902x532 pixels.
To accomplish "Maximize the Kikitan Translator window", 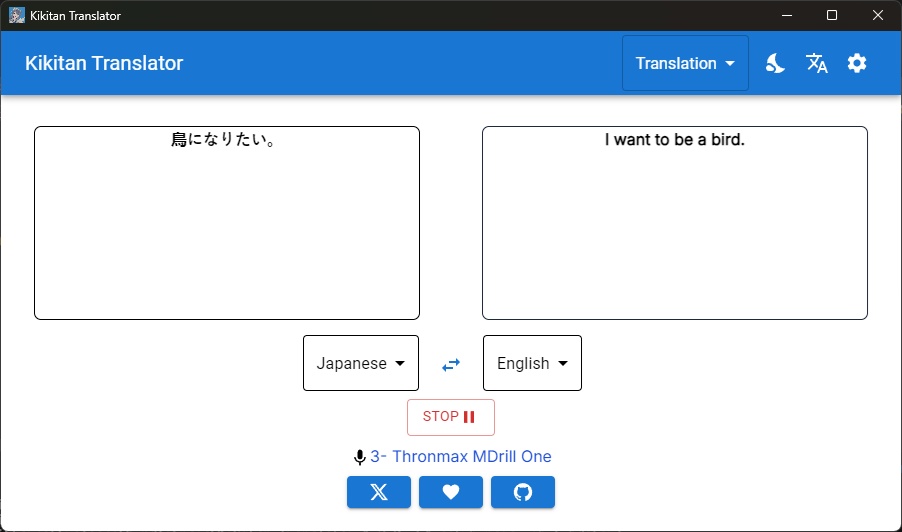I will coord(832,16).
